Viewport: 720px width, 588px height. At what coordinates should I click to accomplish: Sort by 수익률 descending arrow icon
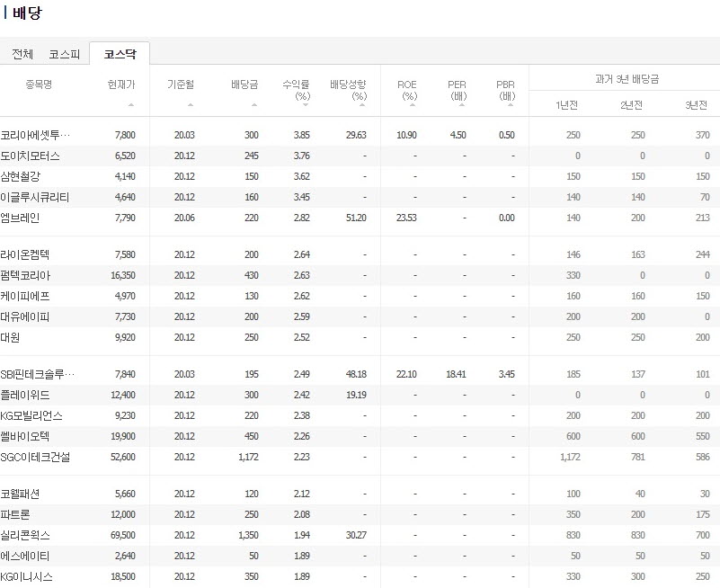pos(306,105)
